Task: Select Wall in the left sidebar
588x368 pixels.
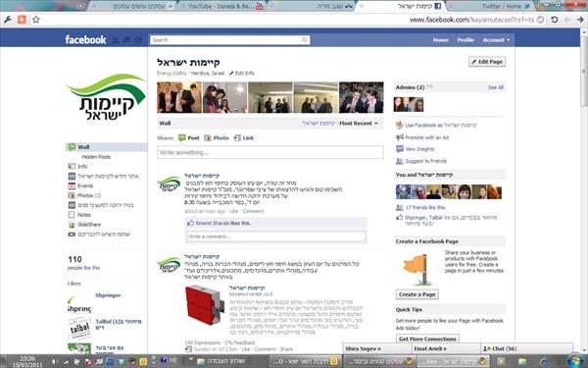Action: tap(107, 147)
